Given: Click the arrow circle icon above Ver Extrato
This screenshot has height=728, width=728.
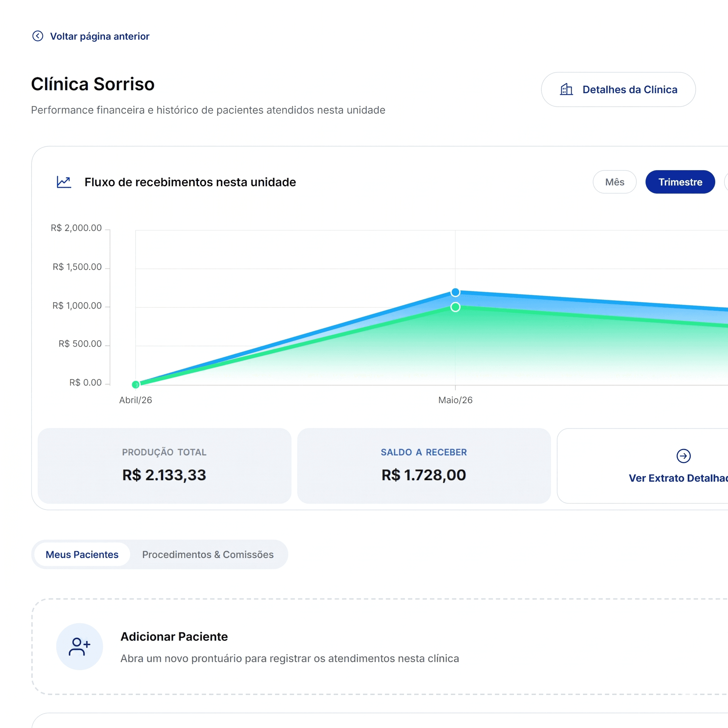Looking at the screenshot, I should click(684, 456).
